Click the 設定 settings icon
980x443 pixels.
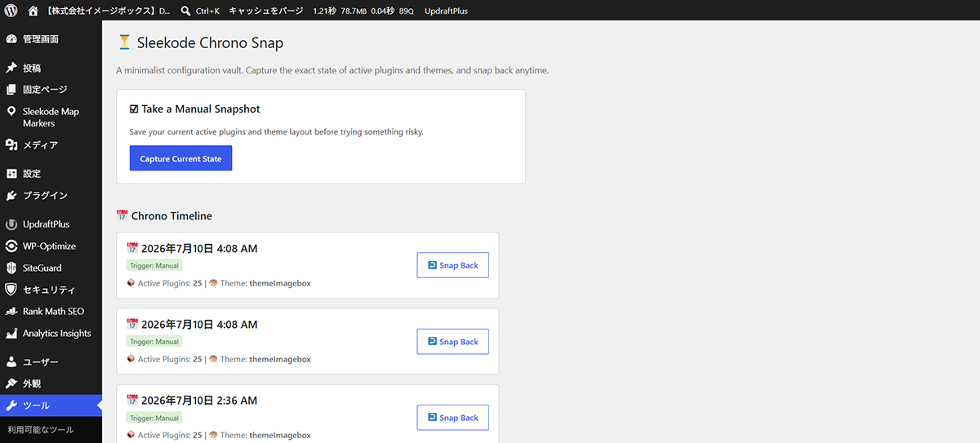pos(11,174)
